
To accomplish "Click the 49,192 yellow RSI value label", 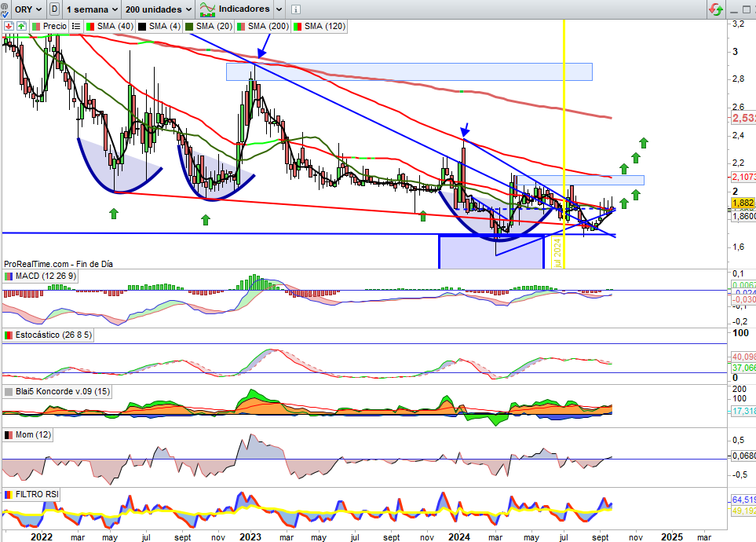I will [x=743, y=510].
